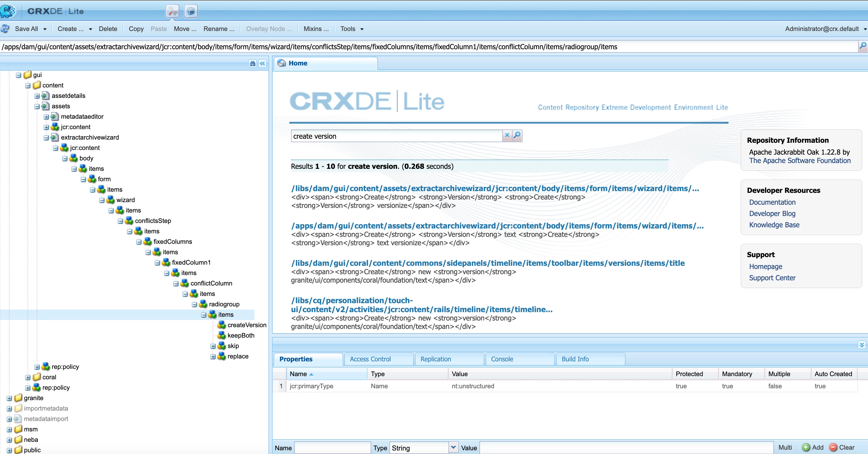Click the green Add property button

[813, 447]
